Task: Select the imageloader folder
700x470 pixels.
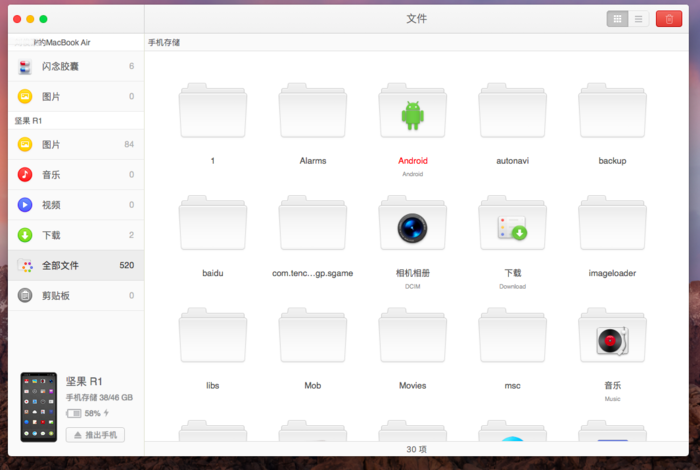Action: click(x=612, y=223)
